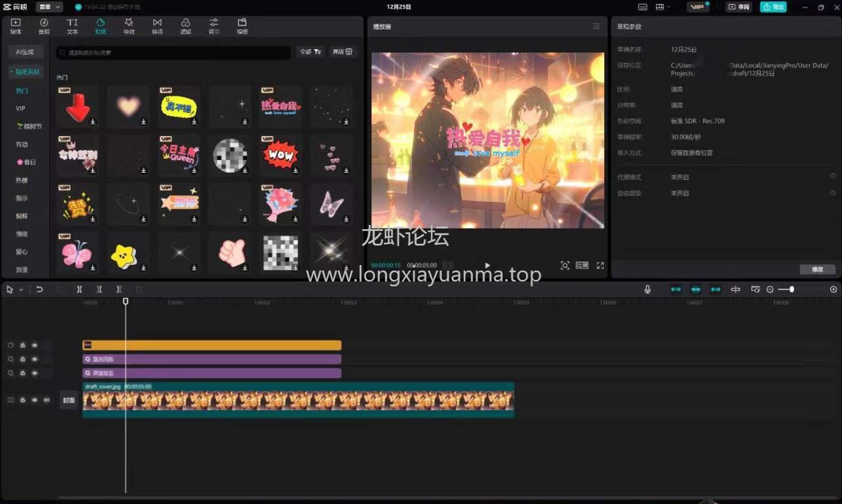Viewport: 842px width, 504px height.
Task: Toggle visibility of 声波攻击 effect track
Action: [35, 373]
